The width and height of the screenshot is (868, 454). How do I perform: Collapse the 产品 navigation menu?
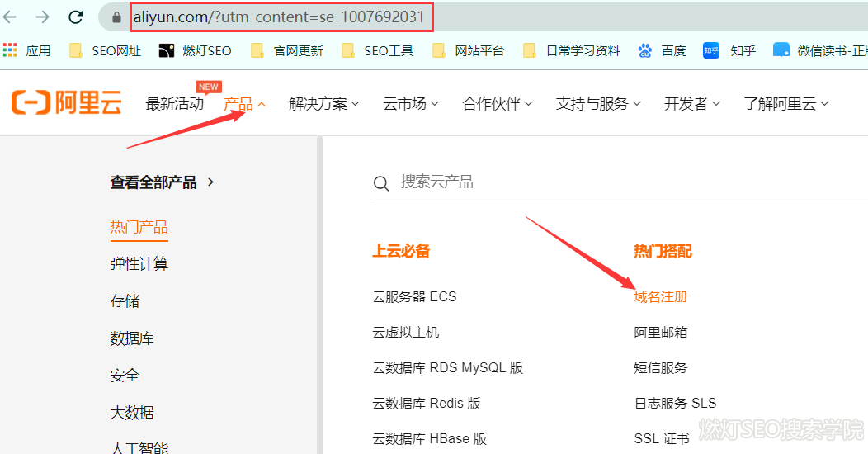point(244,103)
